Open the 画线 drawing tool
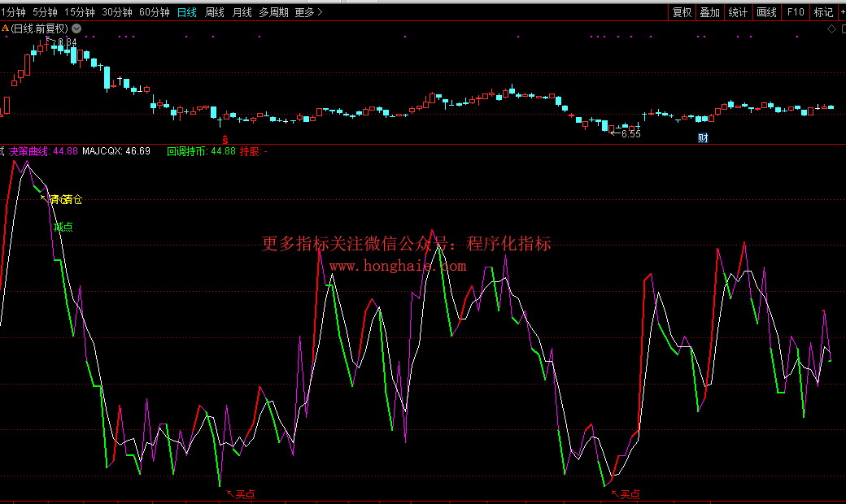The width and height of the screenshot is (846, 504). 767,12
